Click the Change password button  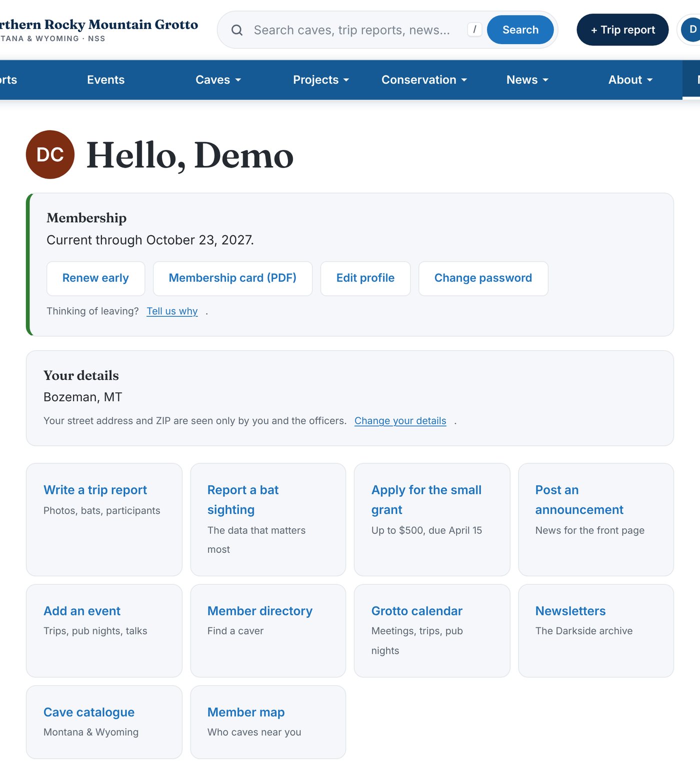point(483,278)
